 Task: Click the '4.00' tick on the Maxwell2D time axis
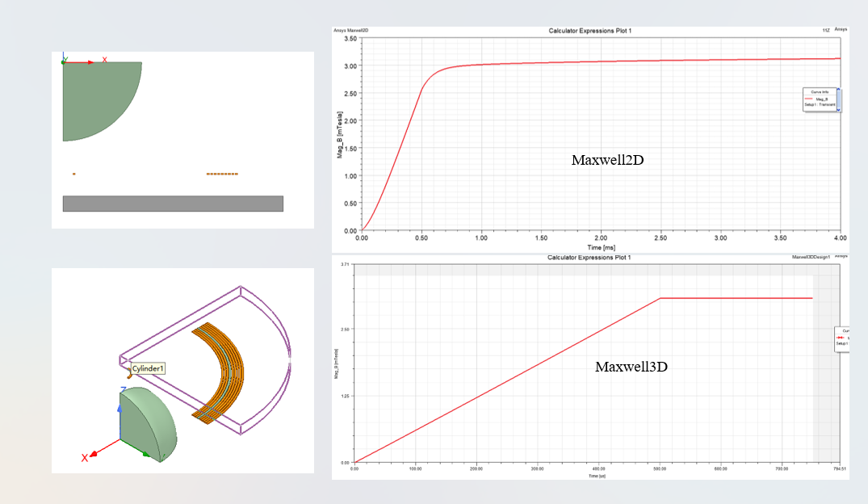(x=840, y=237)
